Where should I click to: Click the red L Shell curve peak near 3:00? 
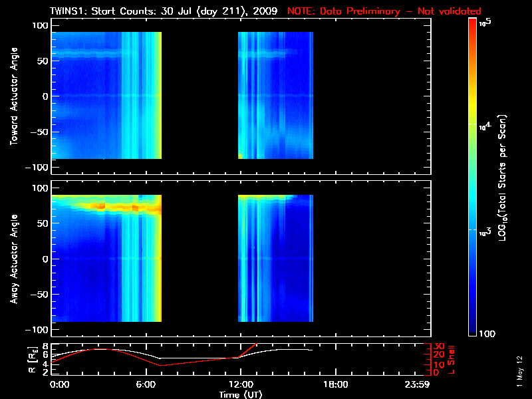click(x=99, y=348)
